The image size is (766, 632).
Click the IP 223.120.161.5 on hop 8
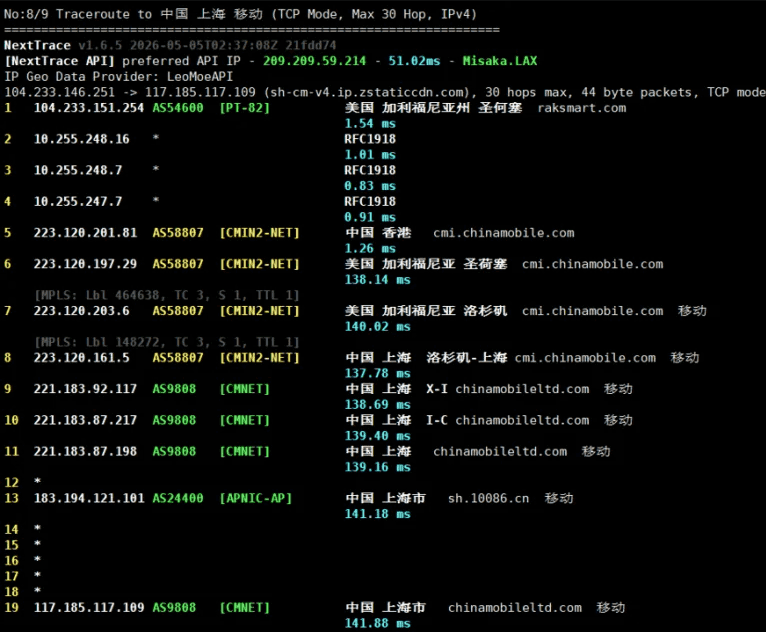click(x=82, y=358)
